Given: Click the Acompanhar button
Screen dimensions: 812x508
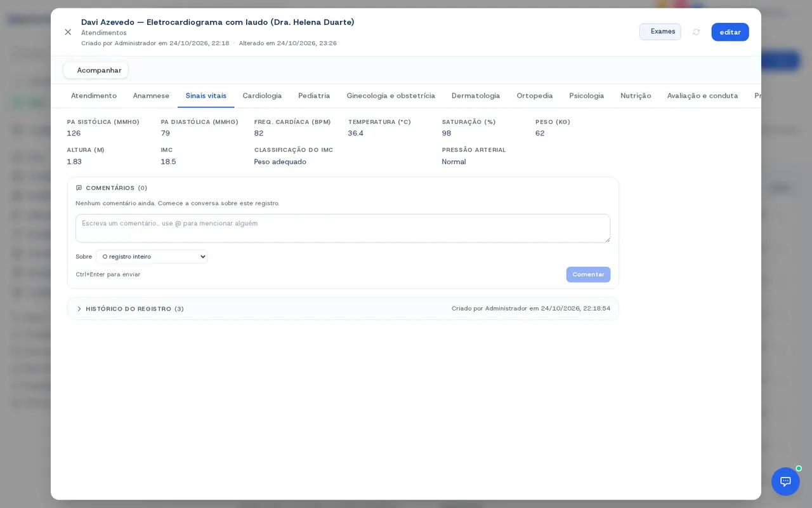Looking at the screenshot, I should [x=96, y=70].
